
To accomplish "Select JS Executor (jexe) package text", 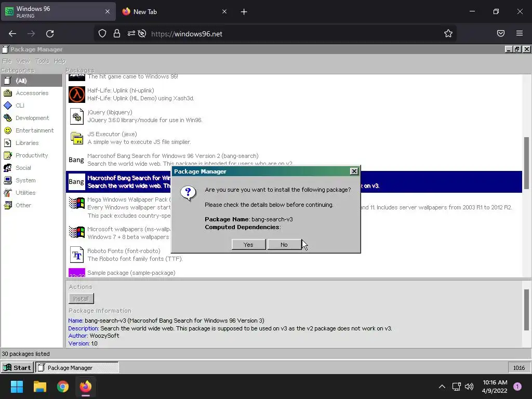I will [112, 134].
